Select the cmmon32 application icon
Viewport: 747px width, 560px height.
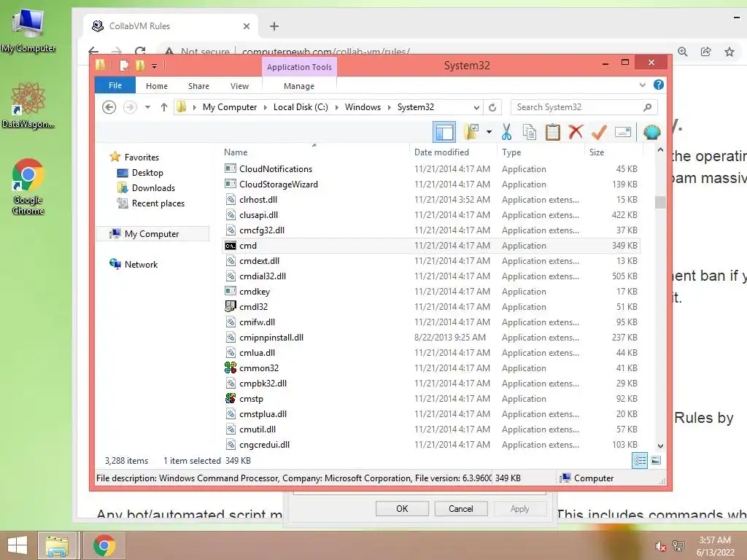click(x=231, y=367)
